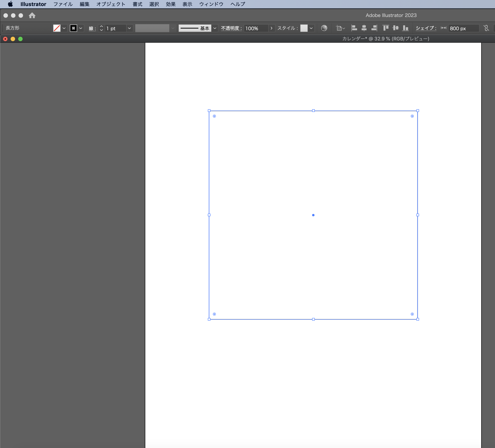Align selection to vertical top
The height and width of the screenshot is (448, 495).
385,28
